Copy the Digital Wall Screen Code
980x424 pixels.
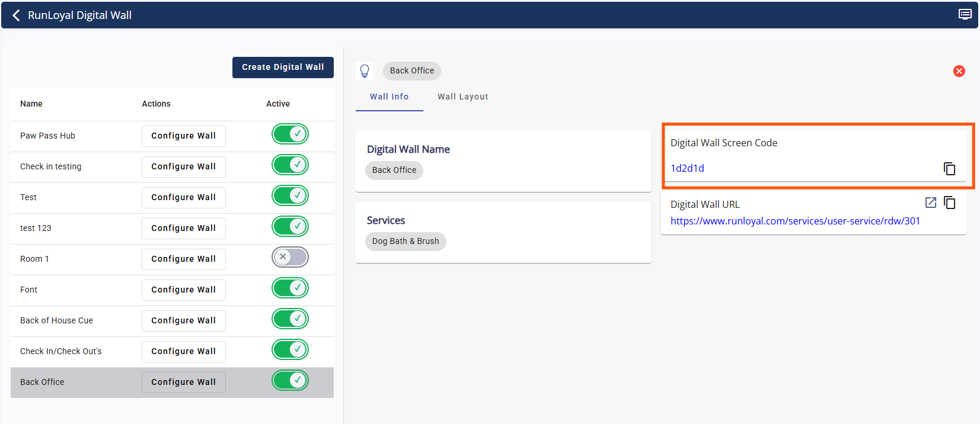point(949,169)
